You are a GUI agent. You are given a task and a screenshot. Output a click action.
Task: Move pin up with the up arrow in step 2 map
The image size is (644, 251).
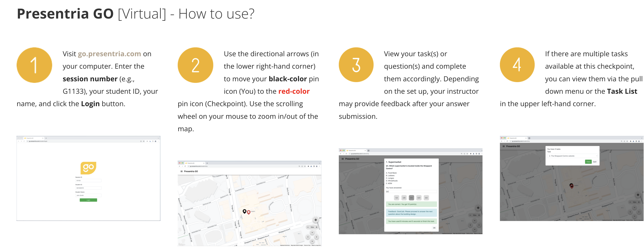click(312, 233)
